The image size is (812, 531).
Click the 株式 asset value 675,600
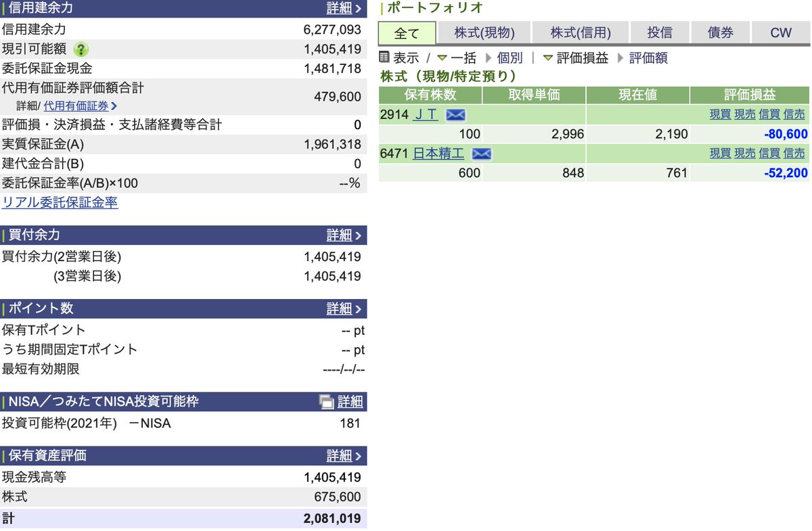[338, 497]
